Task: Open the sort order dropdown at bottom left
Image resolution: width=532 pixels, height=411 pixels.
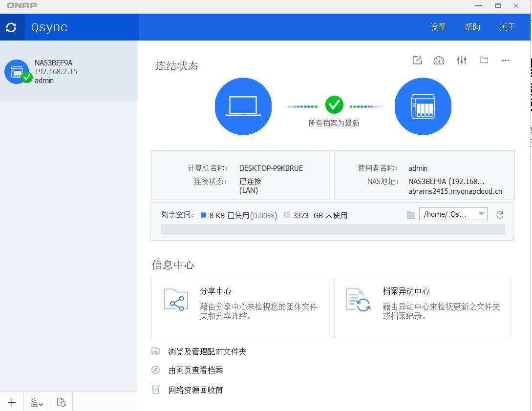Action: point(36,402)
